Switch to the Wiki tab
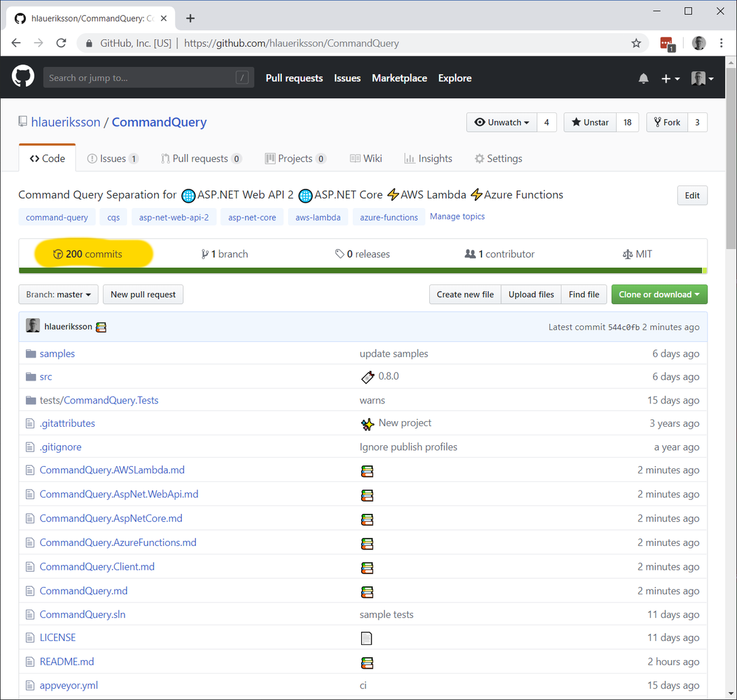The width and height of the screenshot is (737, 700). pyautogui.click(x=366, y=158)
